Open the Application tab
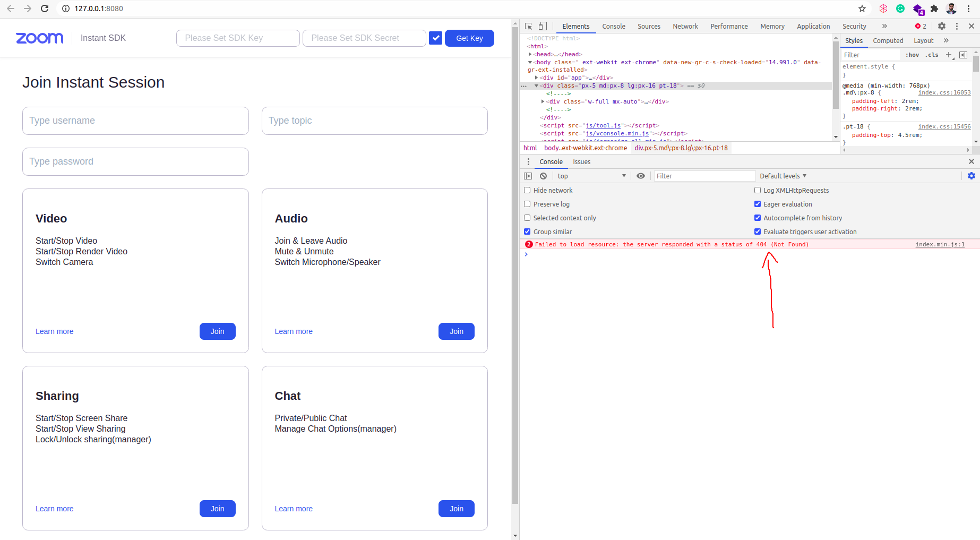 tap(813, 26)
